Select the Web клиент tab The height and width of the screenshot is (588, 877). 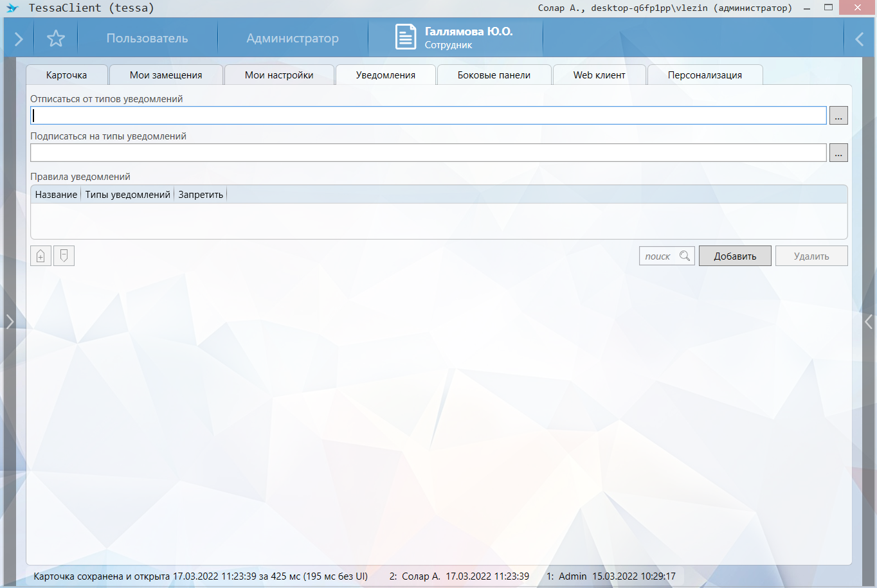click(x=599, y=75)
